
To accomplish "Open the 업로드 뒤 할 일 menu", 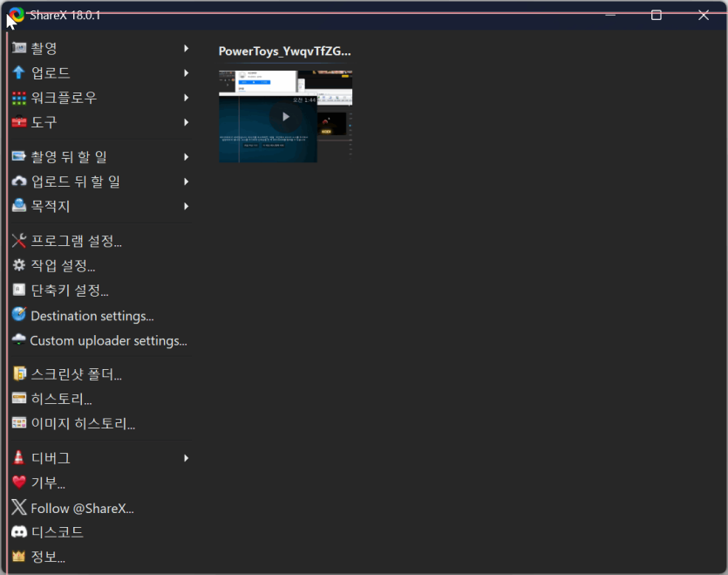I will (x=101, y=181).
